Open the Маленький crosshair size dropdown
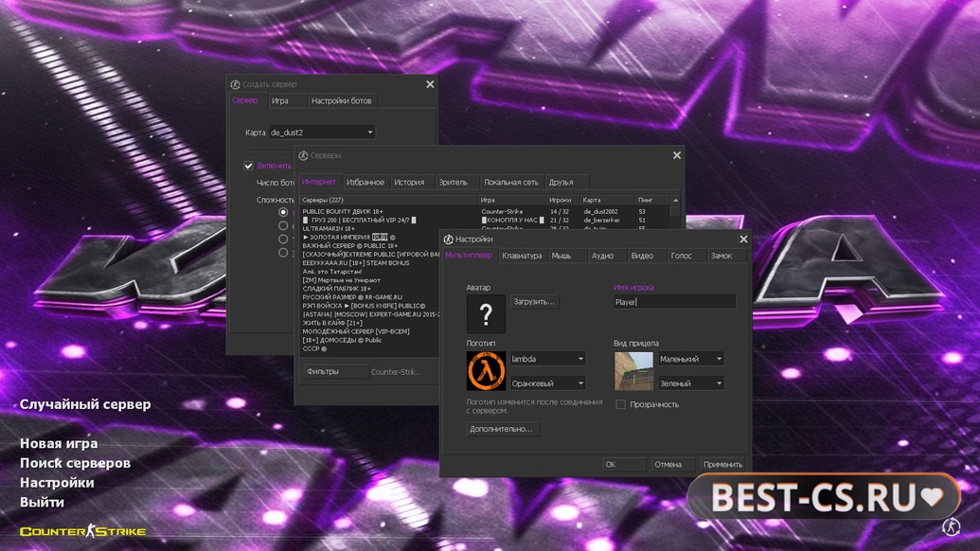980x551 pixels. click(x=690, y=359)
